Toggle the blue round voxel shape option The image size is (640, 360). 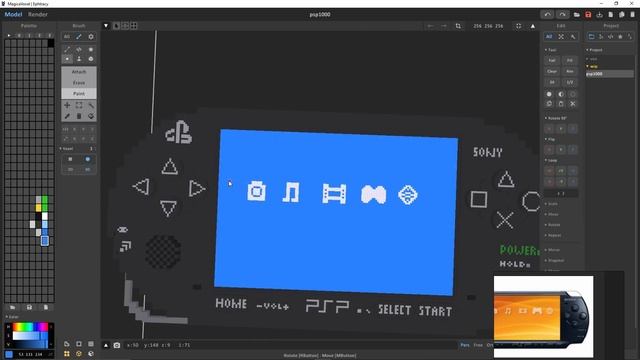pyautogui.click(x=87, y=159)
